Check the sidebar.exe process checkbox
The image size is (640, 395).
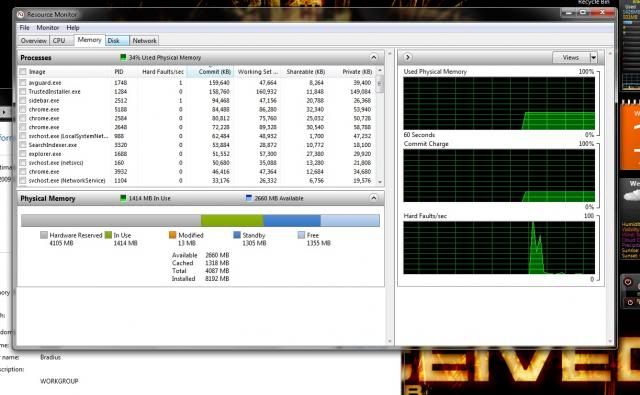tap(23, 100)
